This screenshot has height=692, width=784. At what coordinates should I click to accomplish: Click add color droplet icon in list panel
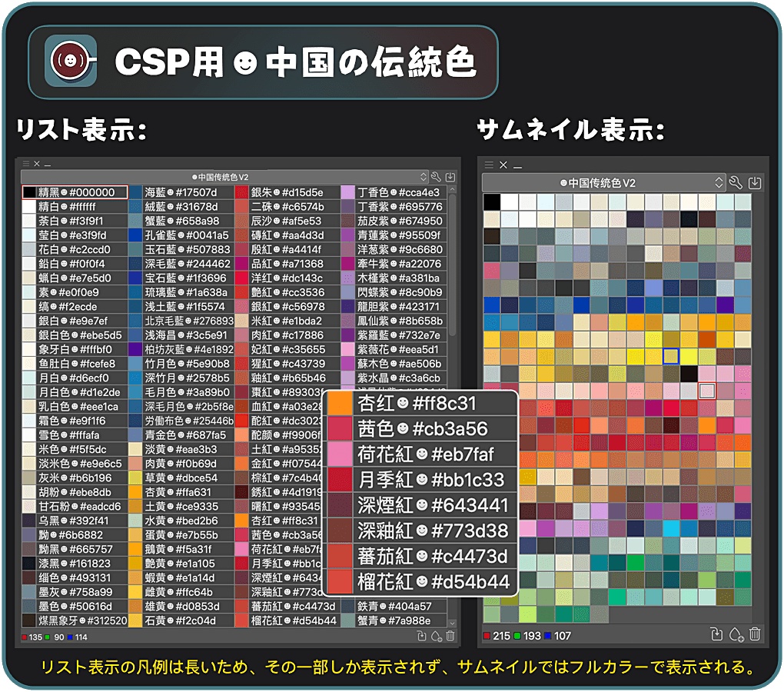(436, 636)
